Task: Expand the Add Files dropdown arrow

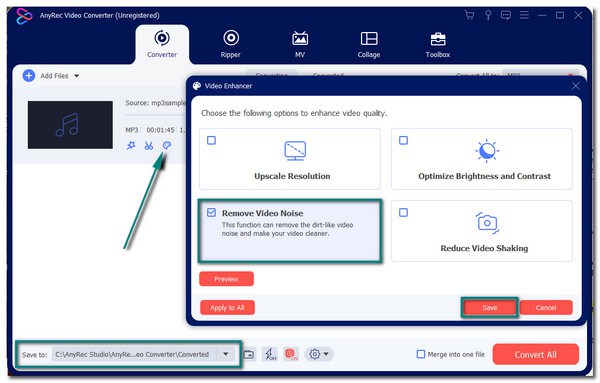Action: [x=77, y=76]
